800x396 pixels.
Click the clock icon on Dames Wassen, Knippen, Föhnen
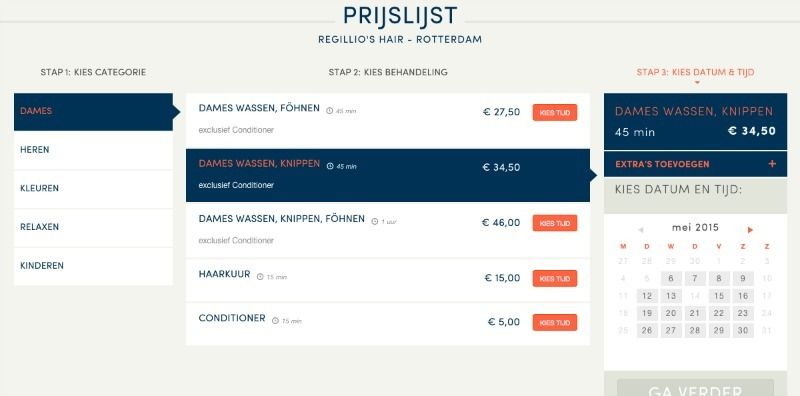click(374, 221)
